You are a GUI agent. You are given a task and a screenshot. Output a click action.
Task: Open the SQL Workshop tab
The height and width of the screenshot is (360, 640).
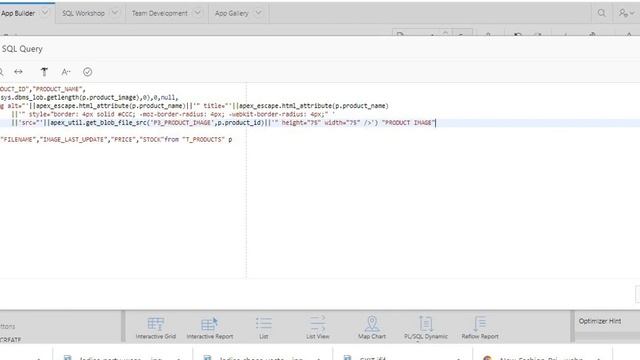(x=83, y=13)
